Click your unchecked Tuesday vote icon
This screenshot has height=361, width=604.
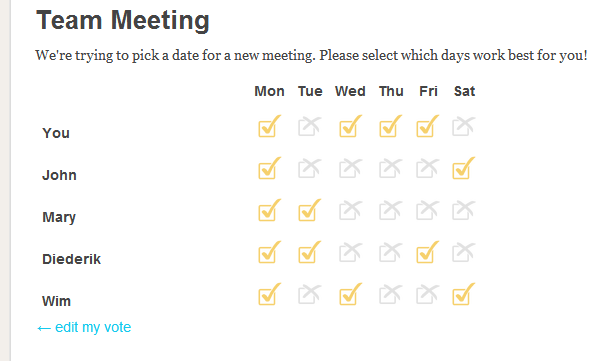click(310, 126)
